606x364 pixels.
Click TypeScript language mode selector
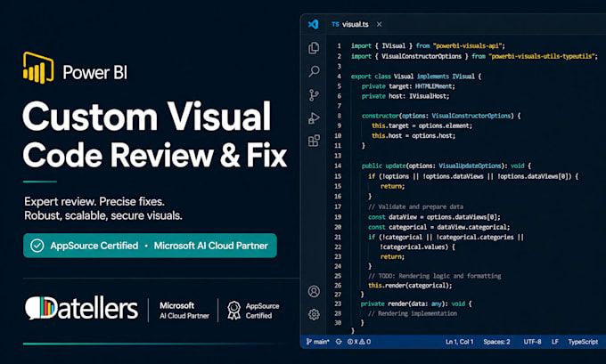pos(583,342)
